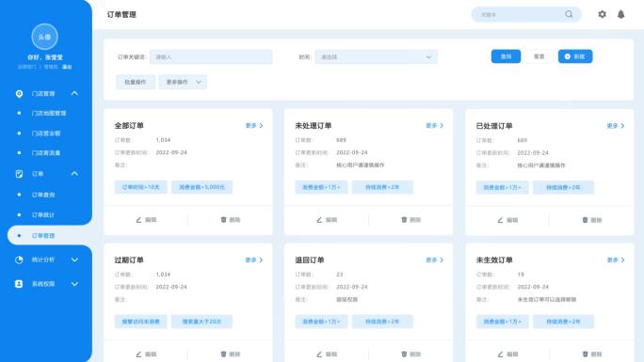Click the 未处理订单 card heading
This screenshot has width=644, height=362.
(314, 125)
